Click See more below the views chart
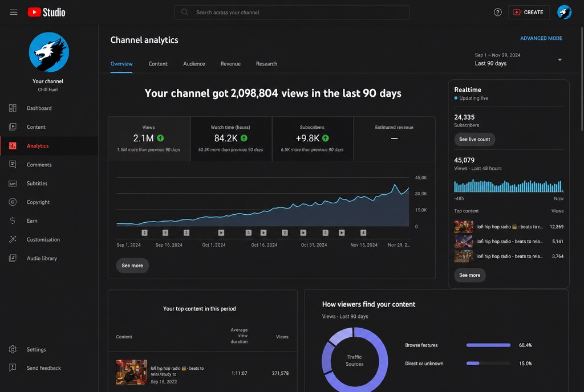This screenshot has height=392, width=584. [x=132, y=266]
